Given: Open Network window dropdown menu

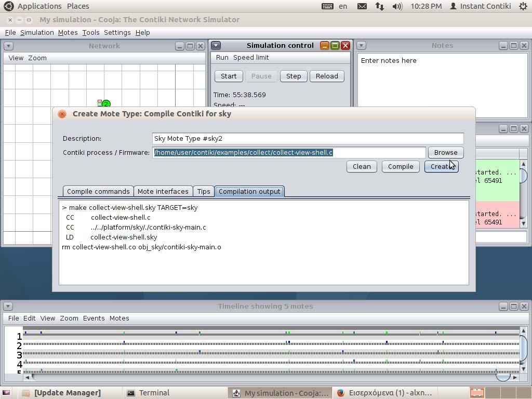Looking at the screenshot, I should [8, 46].
